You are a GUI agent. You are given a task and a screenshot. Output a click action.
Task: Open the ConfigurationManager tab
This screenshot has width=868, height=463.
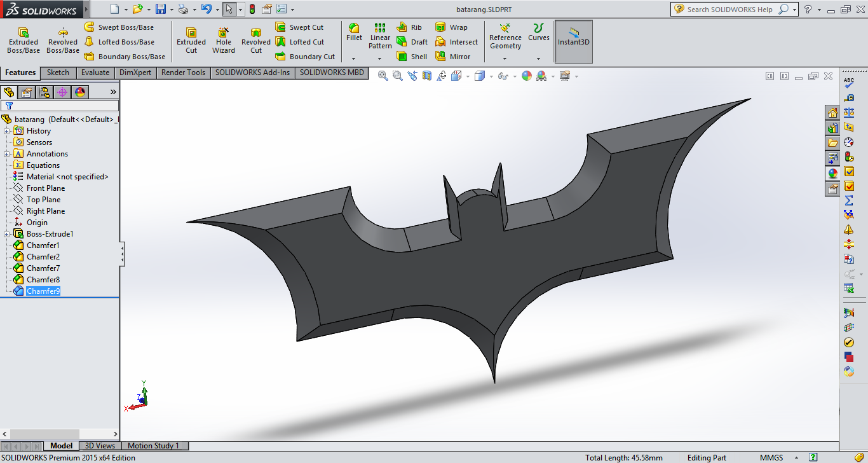[44, 92]
